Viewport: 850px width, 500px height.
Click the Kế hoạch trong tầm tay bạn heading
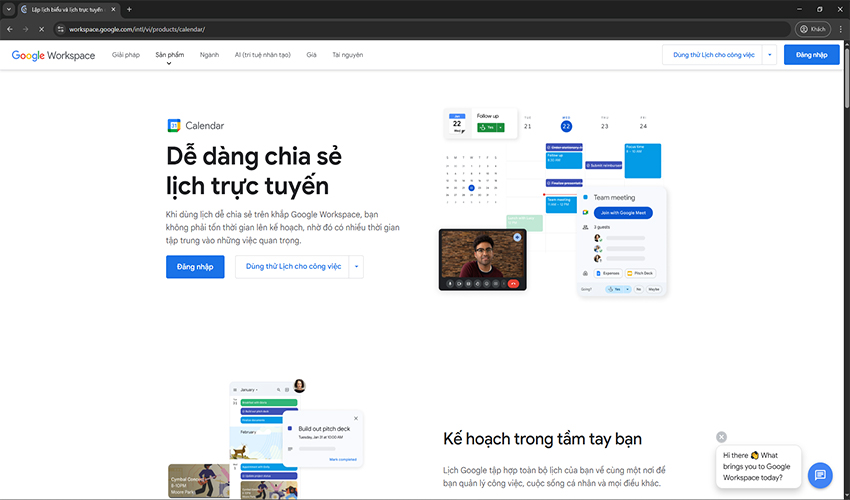(x=542, y=439)
